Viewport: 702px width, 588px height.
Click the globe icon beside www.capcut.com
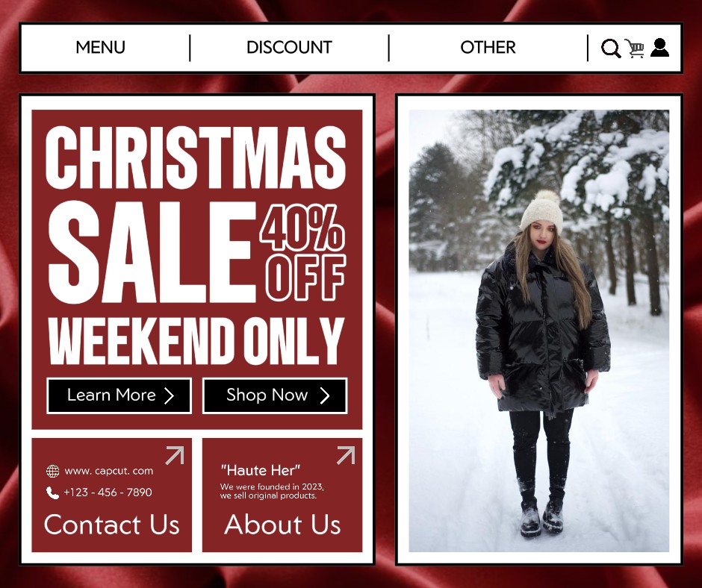pos(53,471)
